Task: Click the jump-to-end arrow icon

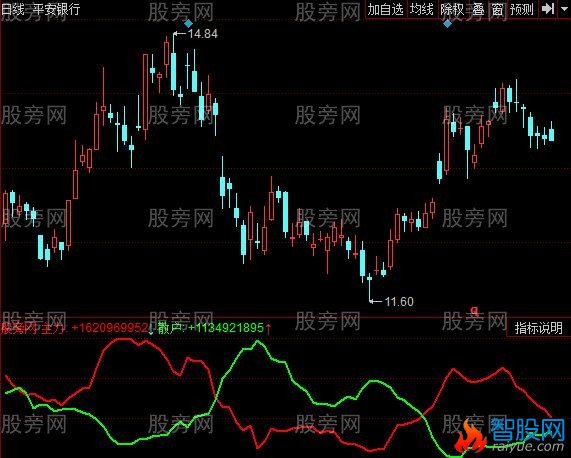Action: 548,9
